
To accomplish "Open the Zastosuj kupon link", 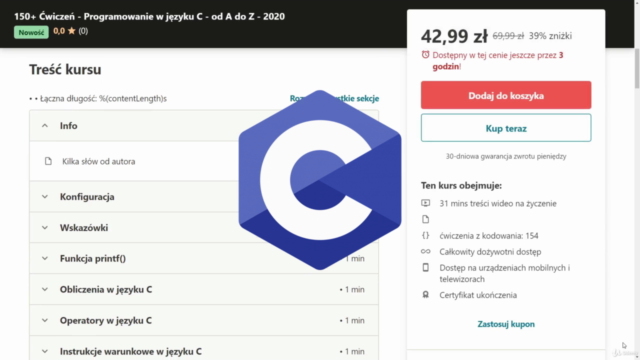I will pos(506,324).
